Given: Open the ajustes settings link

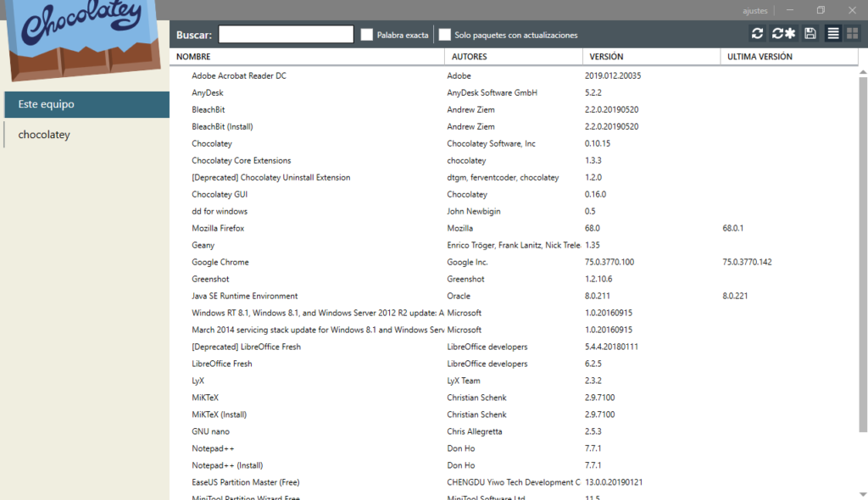Looking at the screenshot, I should click(755, 10).
